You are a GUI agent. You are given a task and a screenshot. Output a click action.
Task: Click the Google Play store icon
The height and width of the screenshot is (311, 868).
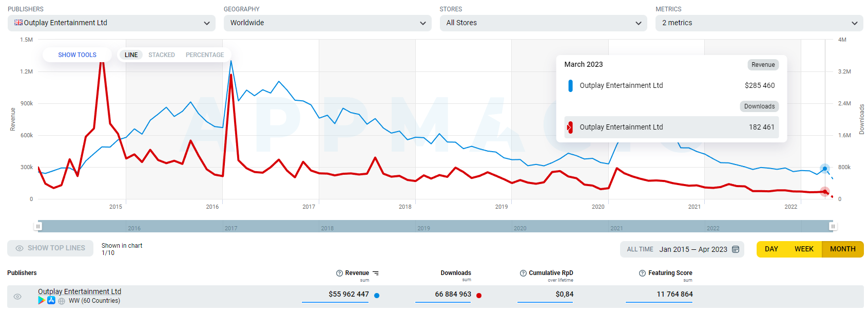tap(42, 301)
